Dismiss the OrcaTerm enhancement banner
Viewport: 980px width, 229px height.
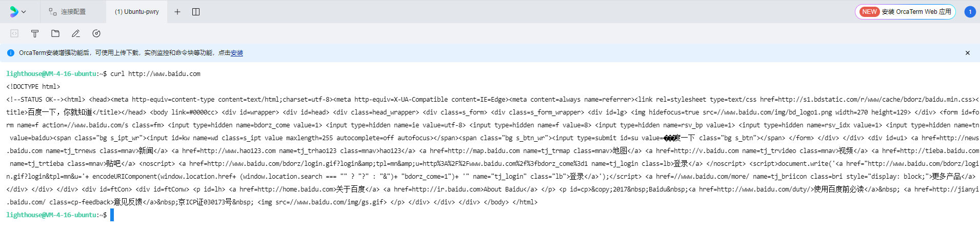click(x=968, y=53)
